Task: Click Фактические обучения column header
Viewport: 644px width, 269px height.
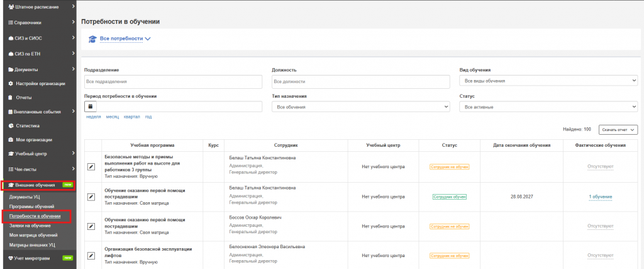Action: [x=600, y=145]
